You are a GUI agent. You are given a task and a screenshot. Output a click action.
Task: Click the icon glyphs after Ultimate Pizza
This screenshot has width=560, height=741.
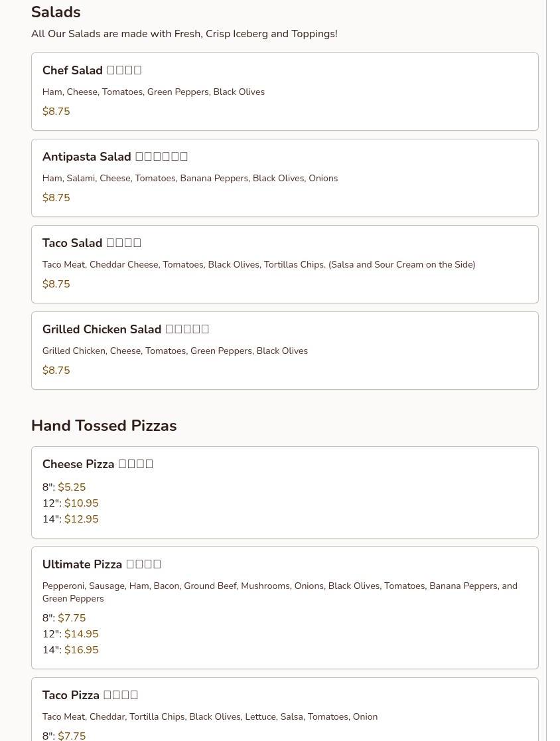[x=143, y=564]
